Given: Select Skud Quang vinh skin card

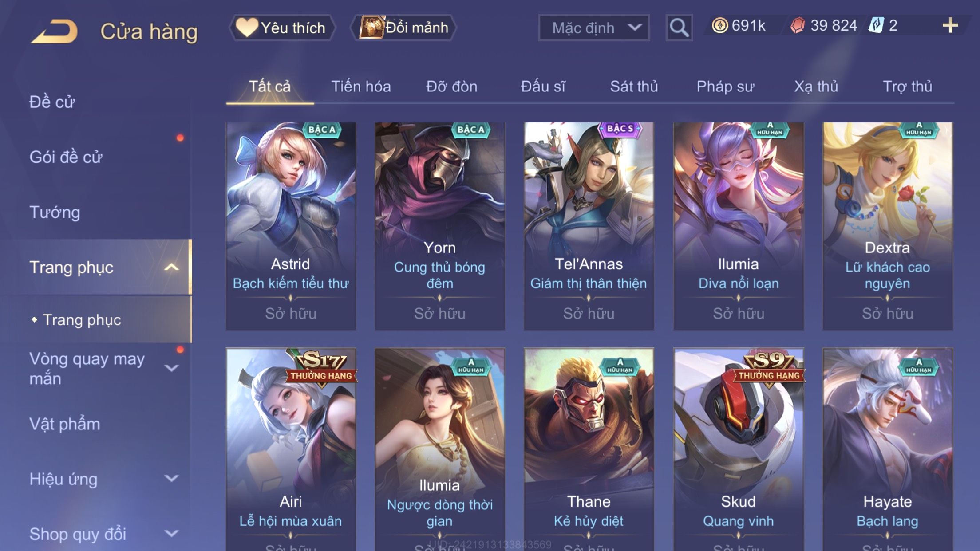Looking at the screenshot, I should tap(738, 449).
